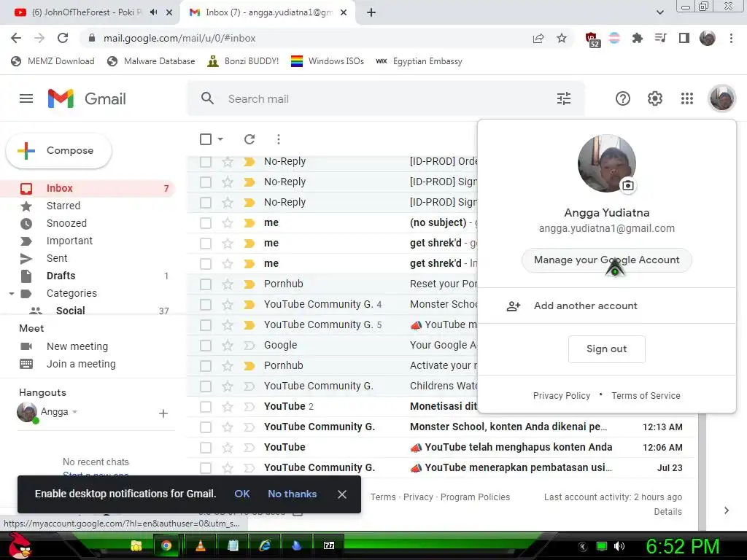Open email 'YouTube telah menghapus konten Anda'
The image size is (747, 560).
click(518, 447)
